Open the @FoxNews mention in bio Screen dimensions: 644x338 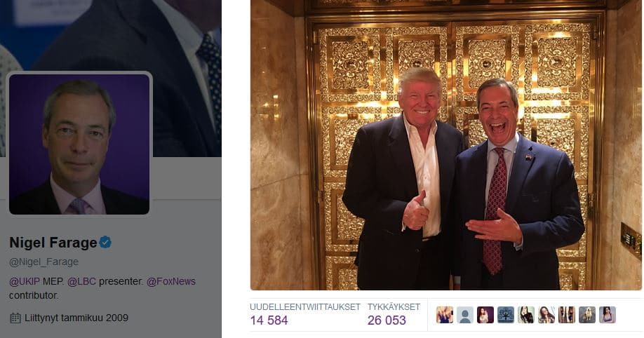tap(170, 281)
